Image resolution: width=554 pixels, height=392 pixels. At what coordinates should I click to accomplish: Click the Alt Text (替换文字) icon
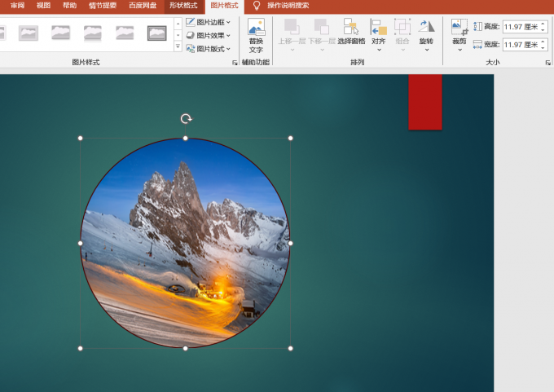click(x=256, y=35)
